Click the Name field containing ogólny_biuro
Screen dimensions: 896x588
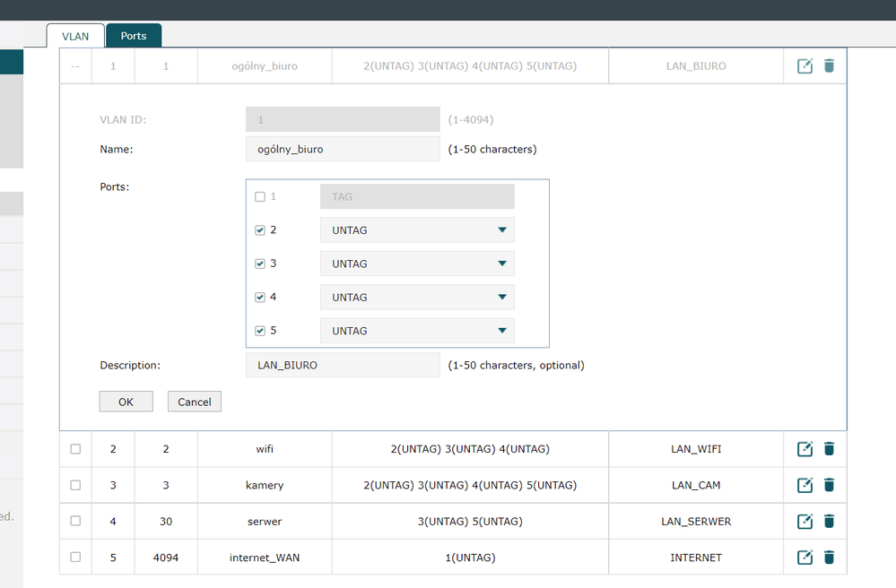click(343, 149)
